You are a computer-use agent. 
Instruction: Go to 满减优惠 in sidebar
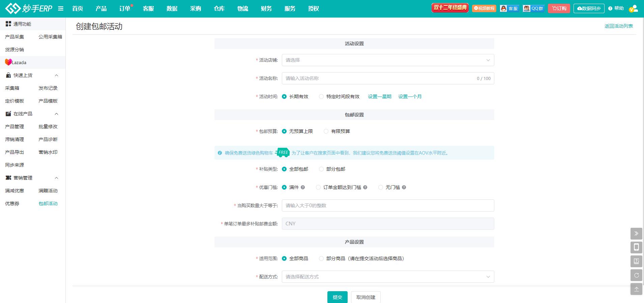click(x=14, y=191)
